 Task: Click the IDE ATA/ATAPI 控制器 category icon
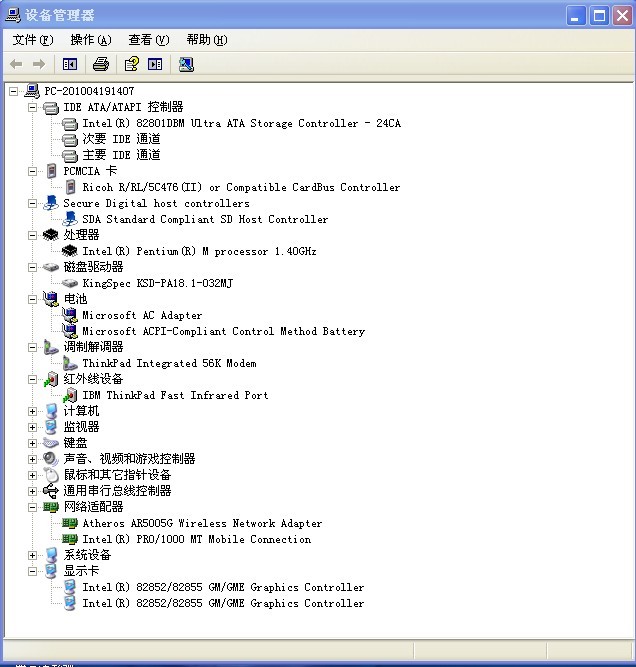(x=51, y=108)
